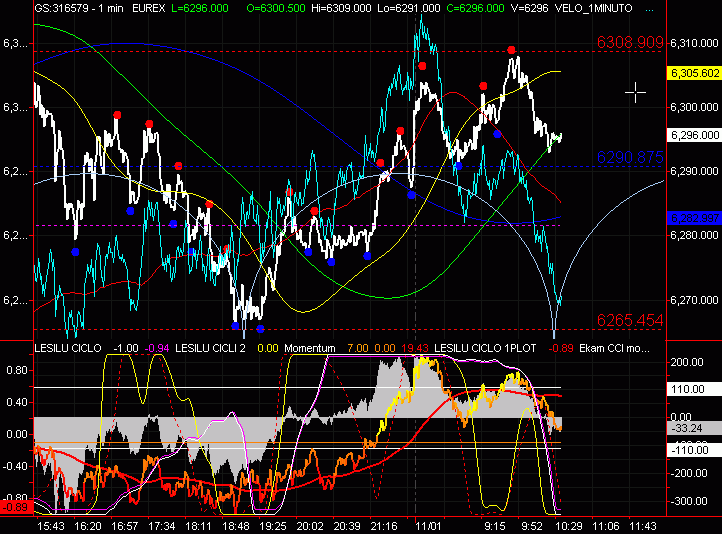
Task: Click the Momentum 7.00 value
Action: click(x=358, y=348)
